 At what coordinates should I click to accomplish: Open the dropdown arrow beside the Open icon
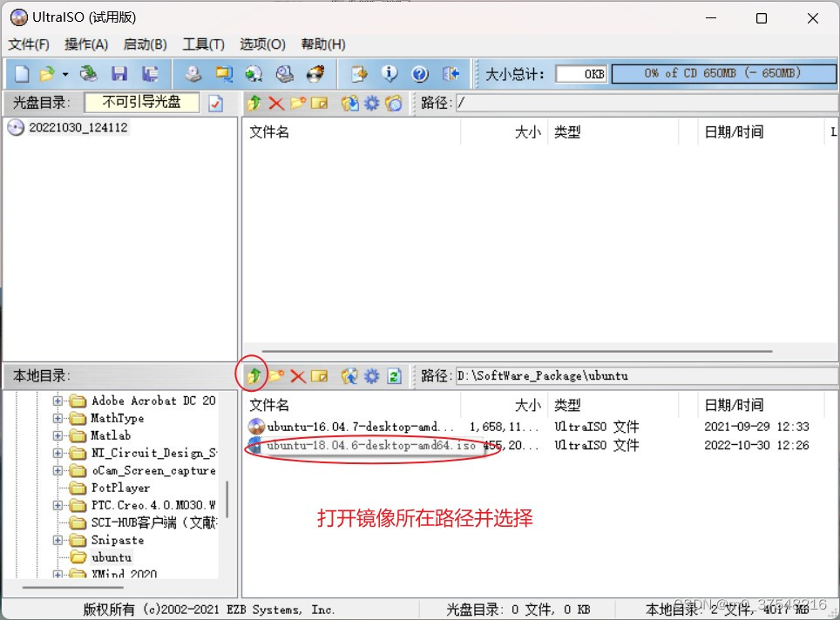click(64, 74)
